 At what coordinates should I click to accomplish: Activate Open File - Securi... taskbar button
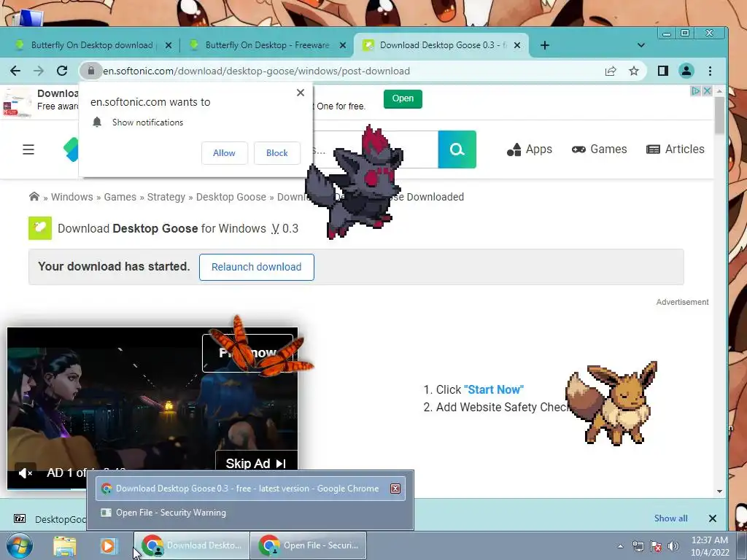click(x=309, y=545)
